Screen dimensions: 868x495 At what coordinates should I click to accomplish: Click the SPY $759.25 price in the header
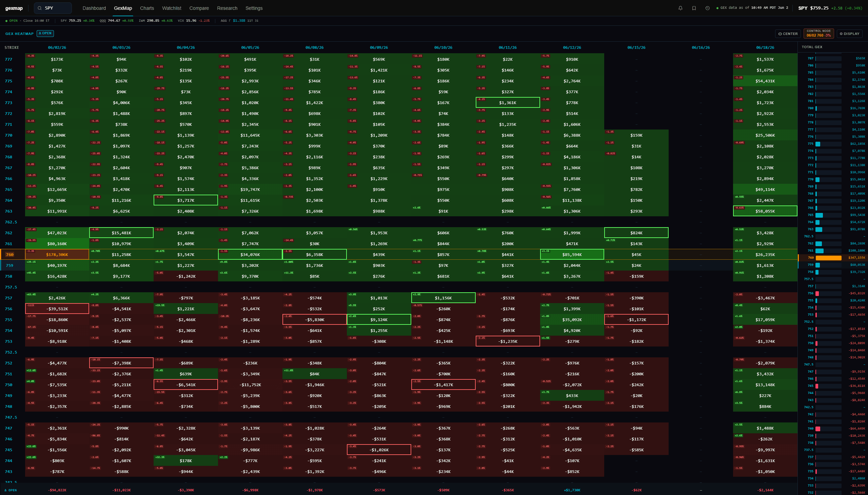813,8
